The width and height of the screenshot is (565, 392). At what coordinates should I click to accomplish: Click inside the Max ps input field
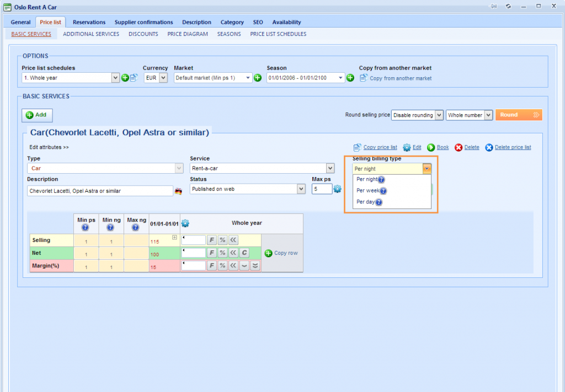[x=323, y=189]
